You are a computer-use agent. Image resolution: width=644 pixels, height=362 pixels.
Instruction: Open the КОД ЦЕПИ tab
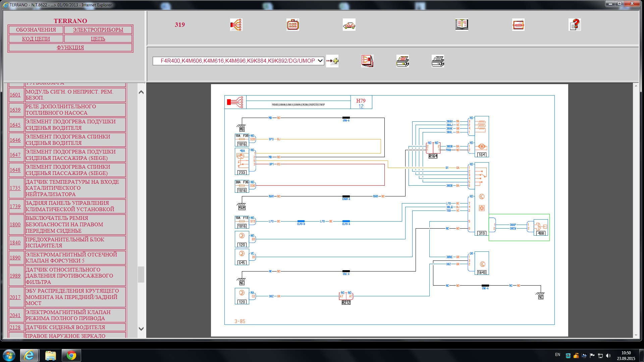36,39
